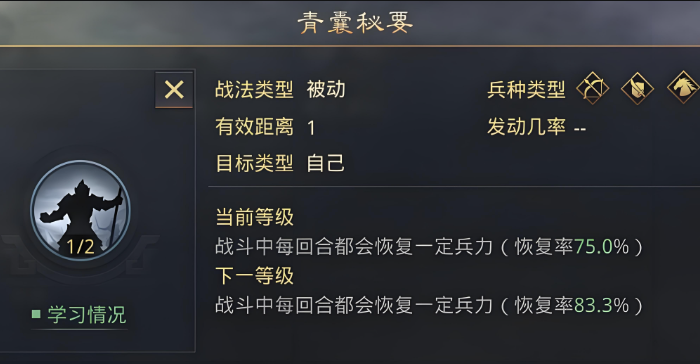The image size is (700, 364).
Task: Click the archer troop type icon
Action: (592, 88)
